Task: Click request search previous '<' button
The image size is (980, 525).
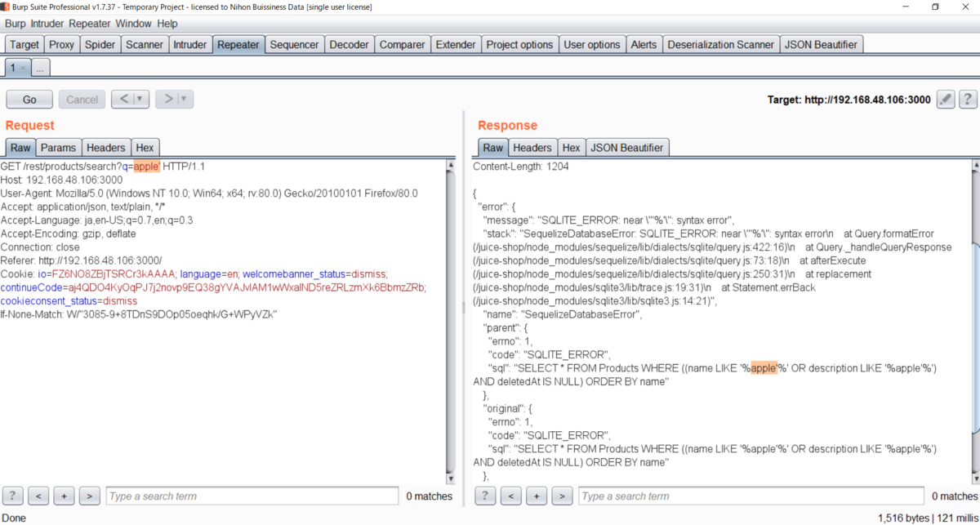Action: tap(38, 496)
